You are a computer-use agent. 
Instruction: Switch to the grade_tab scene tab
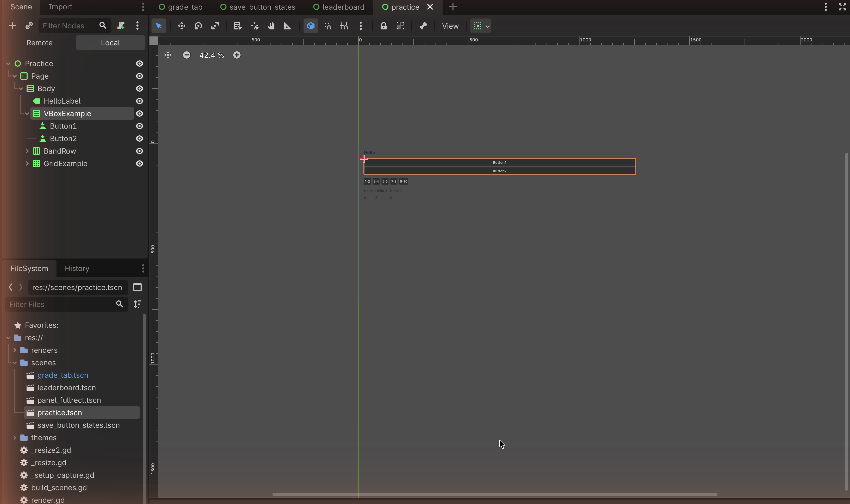pyautogui.click(x=181, y=7)
